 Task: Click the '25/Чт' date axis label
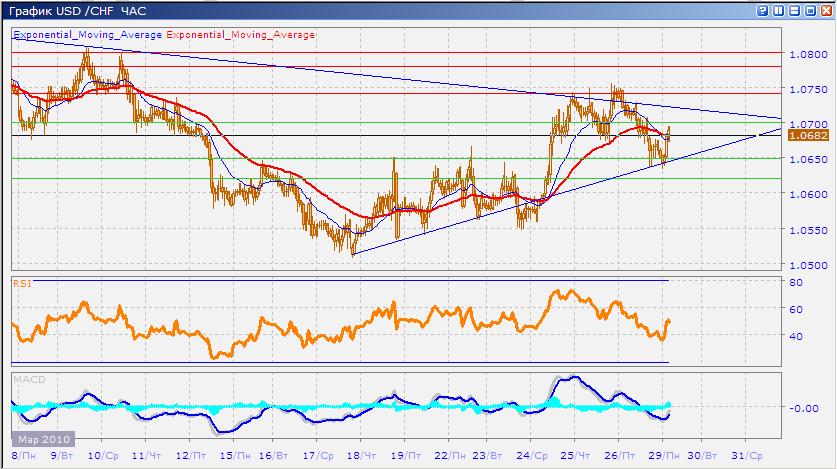[575, 456]
